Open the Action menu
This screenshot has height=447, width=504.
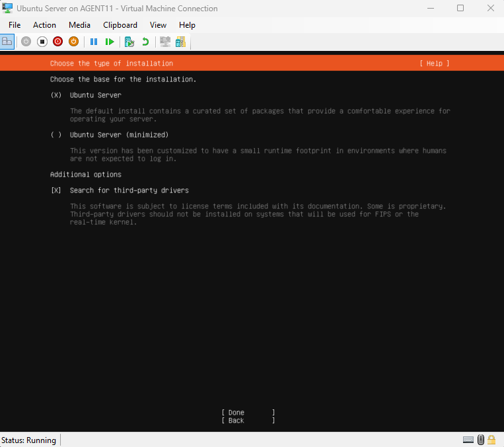click(45, 25)
